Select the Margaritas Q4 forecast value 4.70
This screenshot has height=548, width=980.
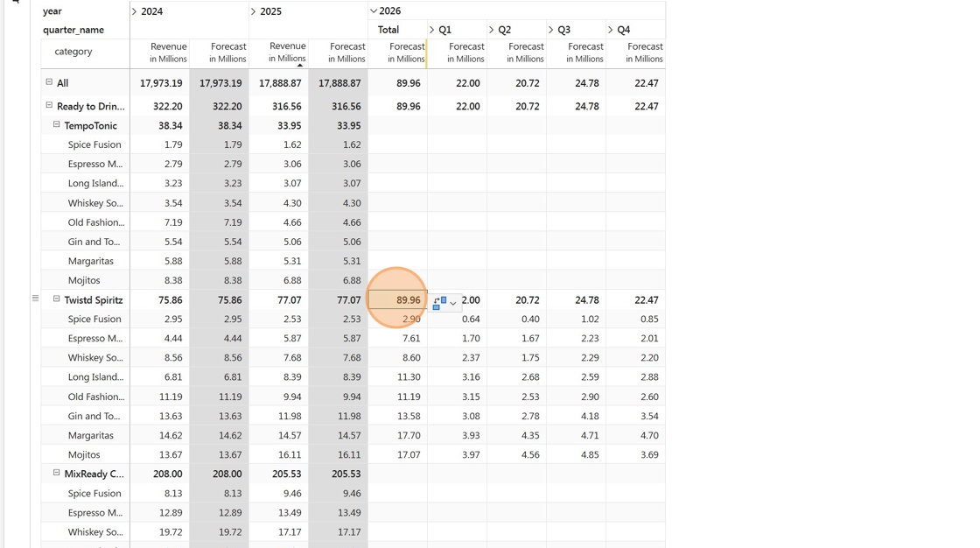click(635, 435)
